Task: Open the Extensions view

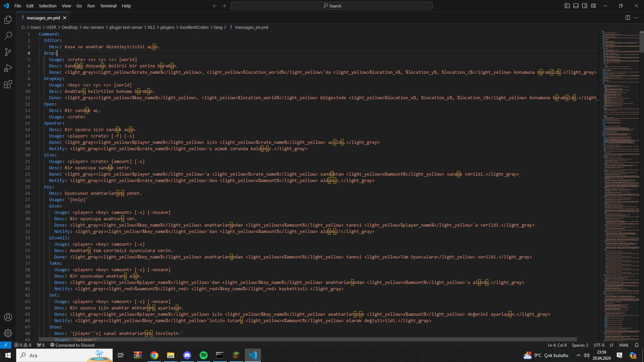Action: pyautogui.click(x=8, y=84)
